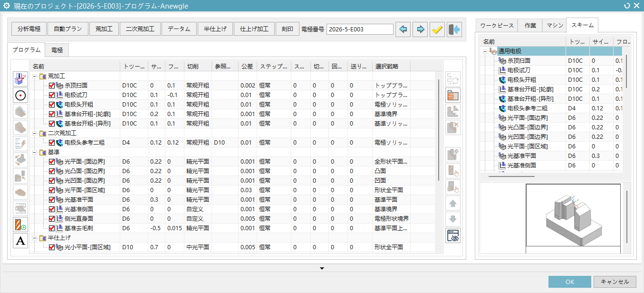Click the exit arrow icon beside checkmark
Screen dimensions: 644x293
click(454, 29)
